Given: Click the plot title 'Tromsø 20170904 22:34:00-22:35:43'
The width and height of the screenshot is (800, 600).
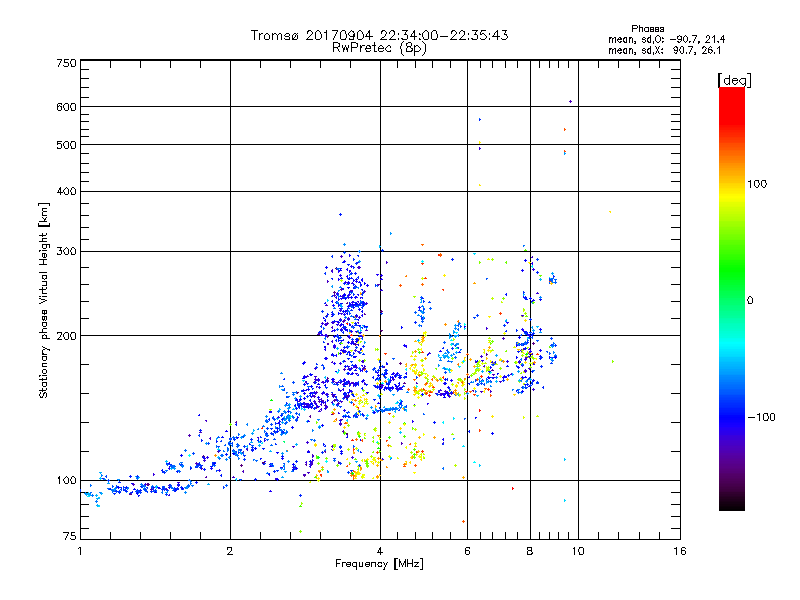Looking at the screenshot, I should pyautogui.click(x=379, y=35).
